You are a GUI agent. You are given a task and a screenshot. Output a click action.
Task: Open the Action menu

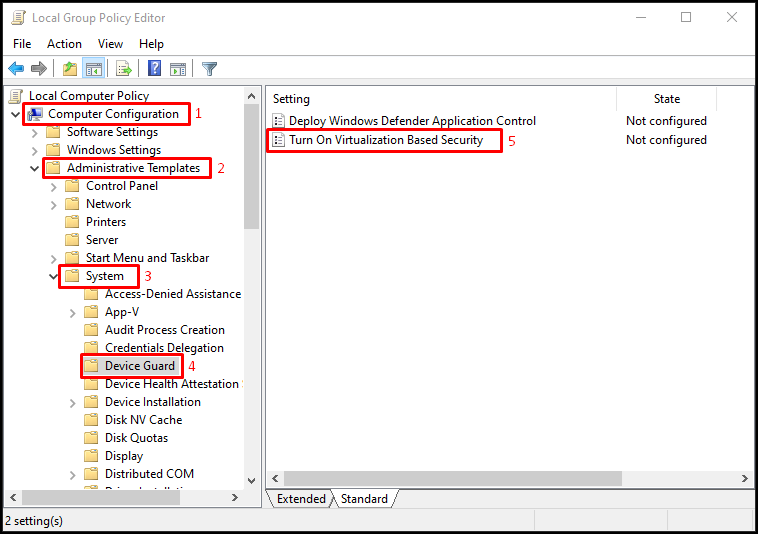pos(64,44)
